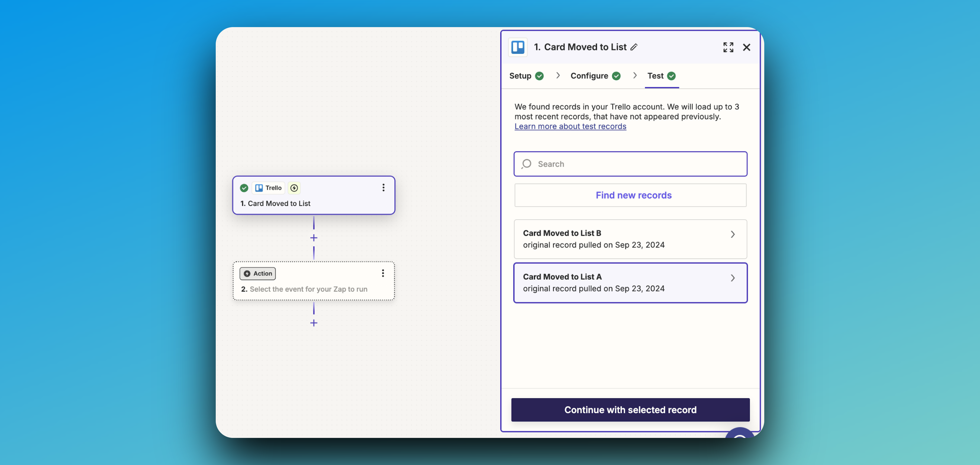Screen dimensions: 980x465
Task: Click the pencil rename icon beside step title
Action: pyautogui.click(x=633, y=47)
